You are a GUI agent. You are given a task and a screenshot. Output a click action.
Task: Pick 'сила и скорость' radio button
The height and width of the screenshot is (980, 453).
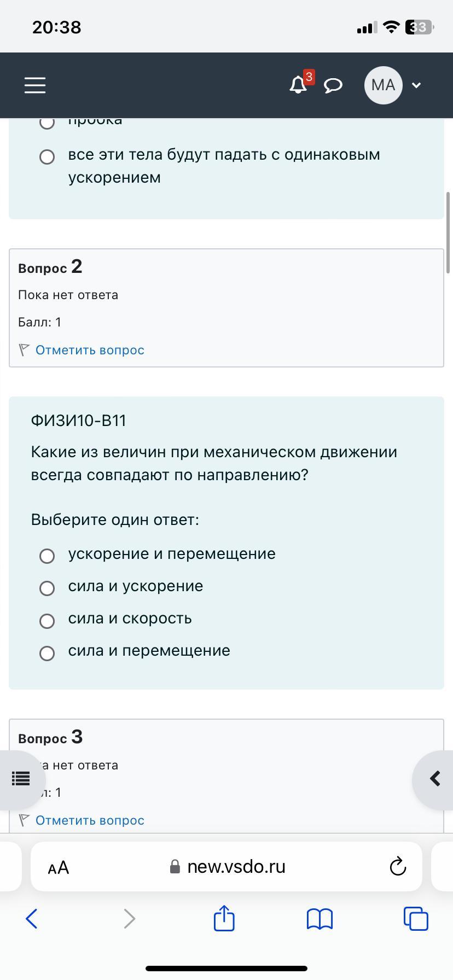pos(47,621)
